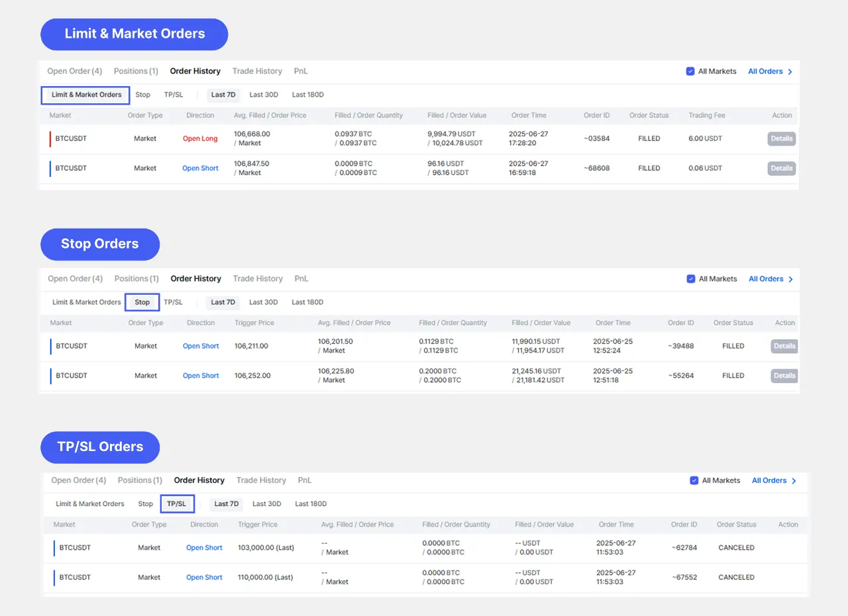Show Details for stop order ~39488
Screen dimensions: 848x616
click(784, 346)
